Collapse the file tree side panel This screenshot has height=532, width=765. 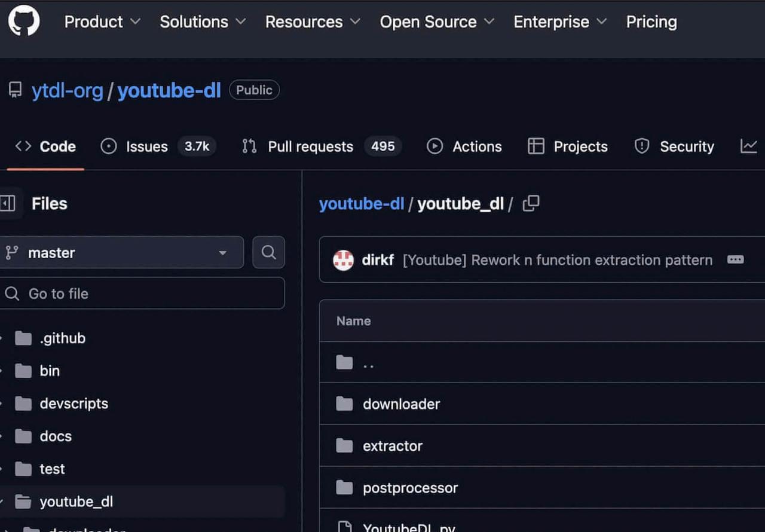click(x=8, y=203)
